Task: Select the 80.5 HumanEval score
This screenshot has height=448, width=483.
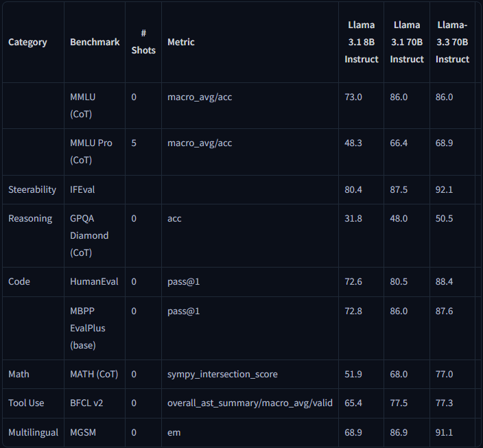Action: point(399,281)
